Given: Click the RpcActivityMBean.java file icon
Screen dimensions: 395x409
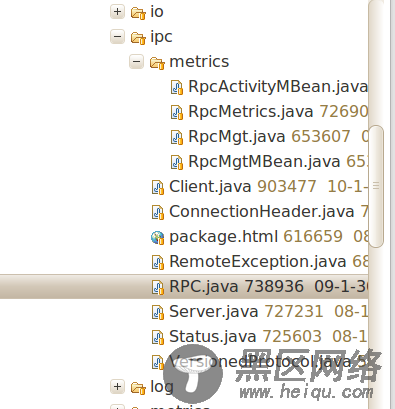Looking at the screenshot, I should pyautogui.click(x=177, y=87).
